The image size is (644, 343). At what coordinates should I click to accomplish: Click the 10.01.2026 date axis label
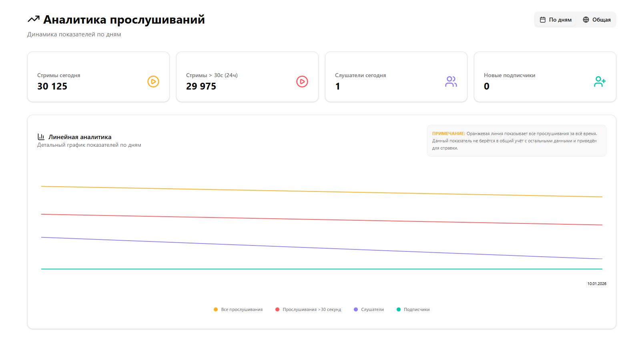(596, 284)
